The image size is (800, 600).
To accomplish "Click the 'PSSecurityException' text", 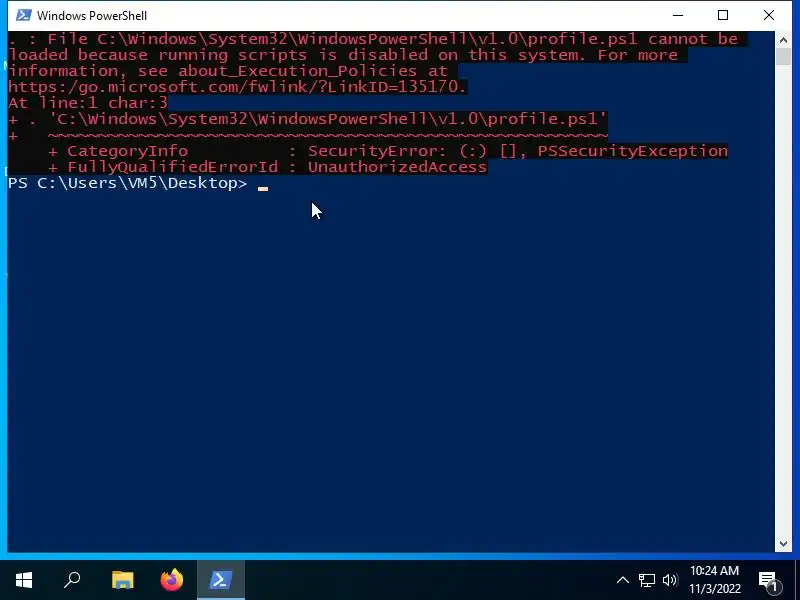I will [633, 151].
